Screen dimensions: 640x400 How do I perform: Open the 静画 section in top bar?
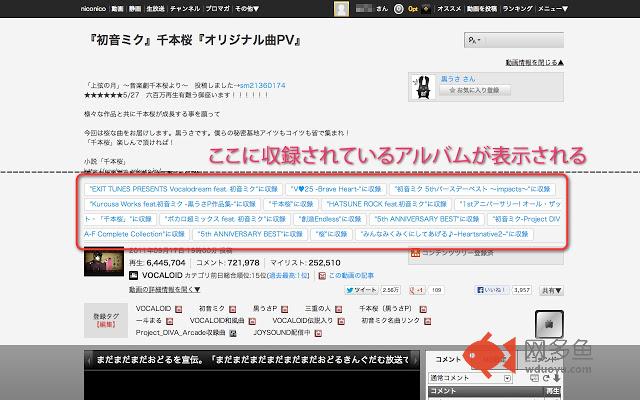135,9
